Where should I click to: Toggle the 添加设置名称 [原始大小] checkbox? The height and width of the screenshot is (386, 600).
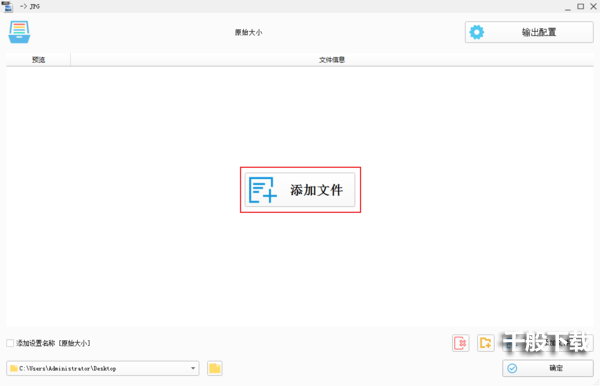coord(10,343)
